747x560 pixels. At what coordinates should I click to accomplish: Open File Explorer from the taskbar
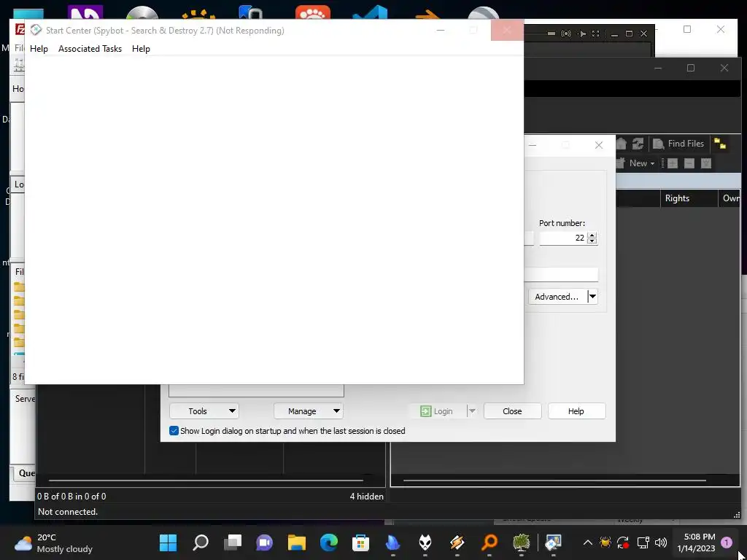pyautogui.click(x=296, y=542)
